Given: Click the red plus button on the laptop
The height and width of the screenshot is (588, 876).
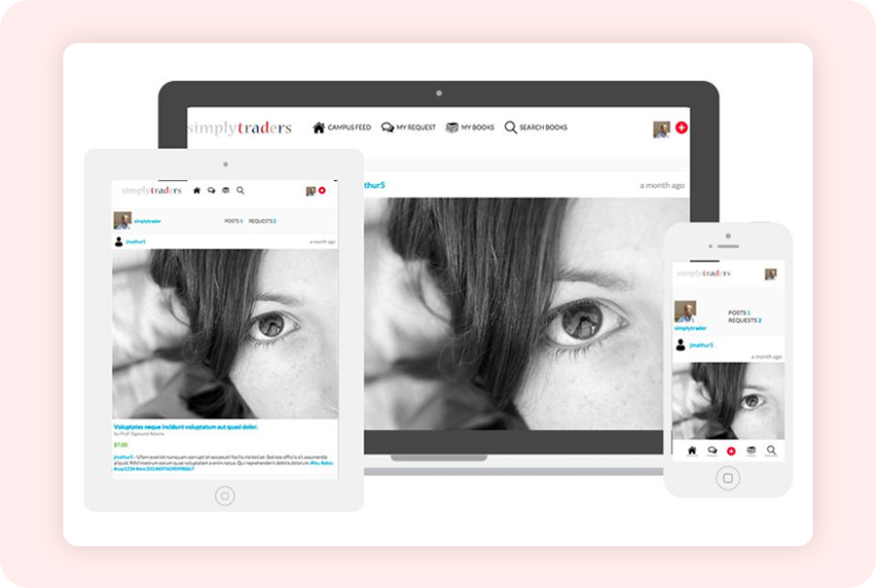Looking at the screenshot, I should point(681,128).
